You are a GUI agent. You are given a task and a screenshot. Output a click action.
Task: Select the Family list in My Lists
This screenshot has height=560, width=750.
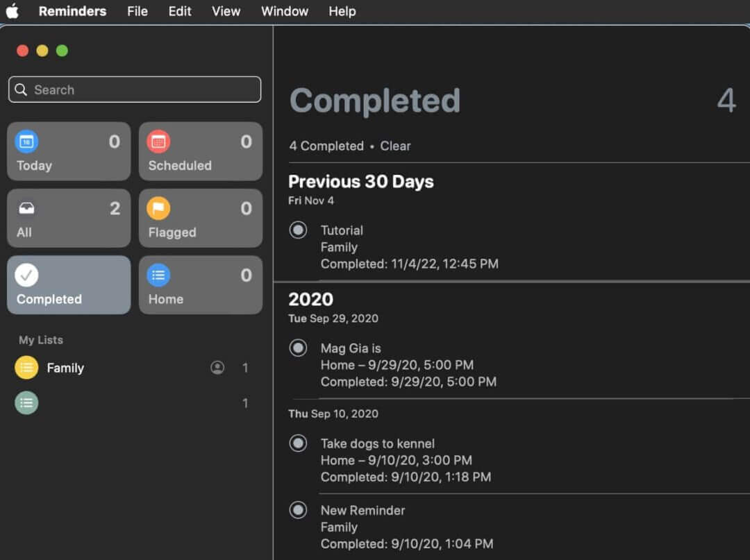[65, 368]
